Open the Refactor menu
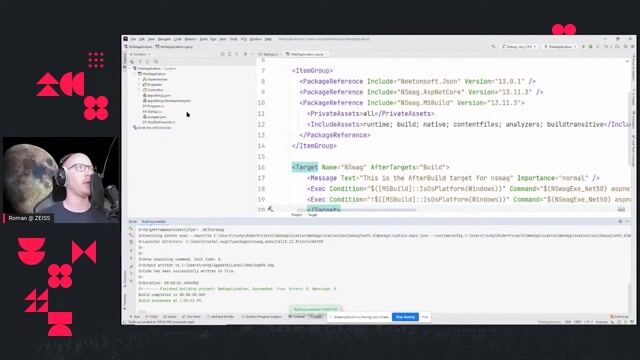This screenshot has width=640, height=360. coord(190,39)
